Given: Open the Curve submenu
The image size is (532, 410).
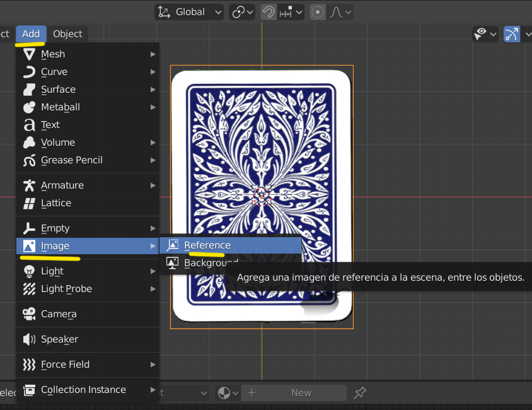Looking at the screenshot, I should pyautogui.click(x=88, y=72).
